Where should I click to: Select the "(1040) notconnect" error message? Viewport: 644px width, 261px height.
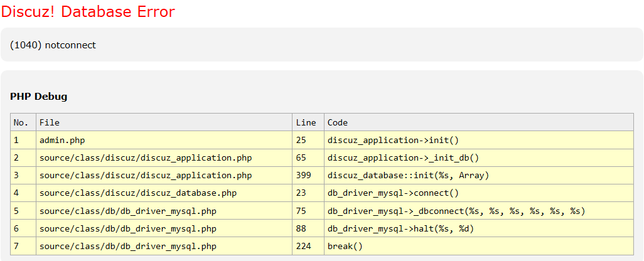click(x=53, y=45)
